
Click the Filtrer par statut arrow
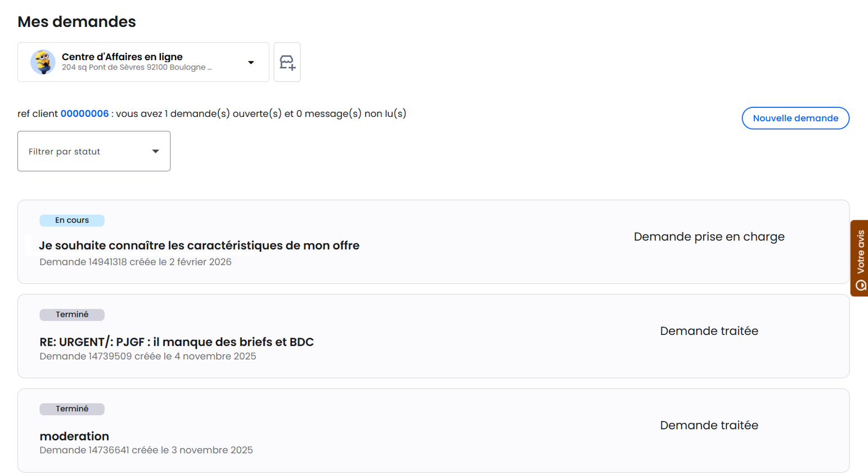[156, 151]
